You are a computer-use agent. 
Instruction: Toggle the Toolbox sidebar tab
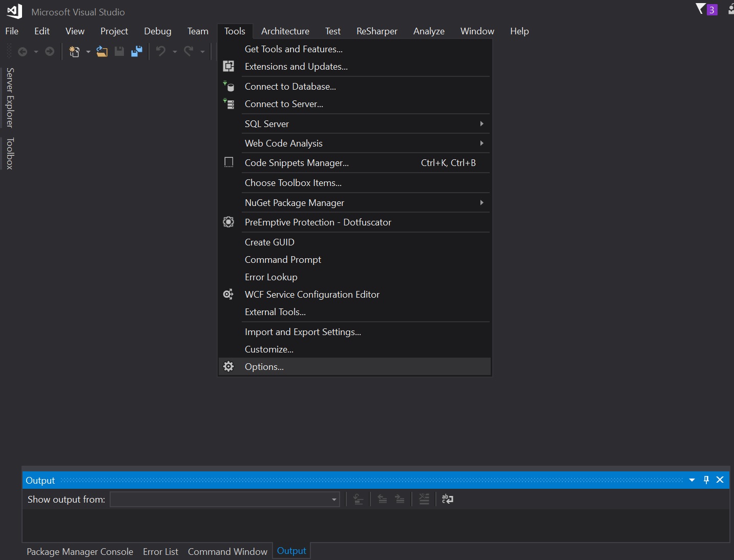point(8,153)
